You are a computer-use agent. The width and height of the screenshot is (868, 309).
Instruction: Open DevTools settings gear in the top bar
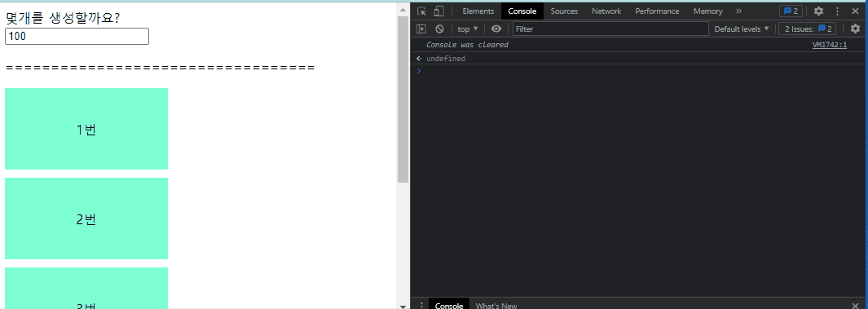coord(818,11)
